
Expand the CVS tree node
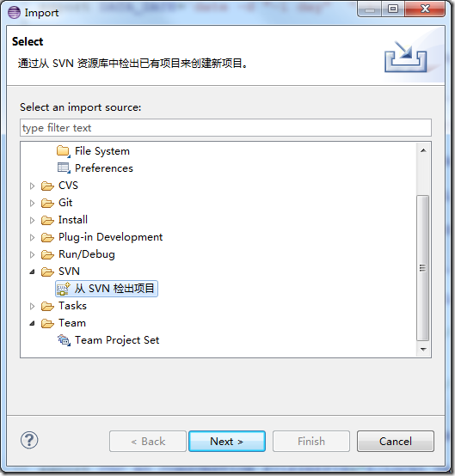tap(32, 186)
